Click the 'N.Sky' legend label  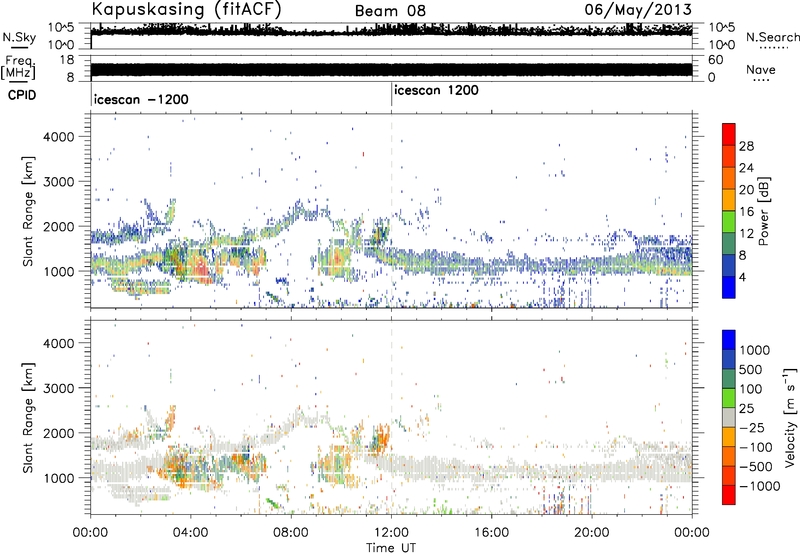point(19,37)
